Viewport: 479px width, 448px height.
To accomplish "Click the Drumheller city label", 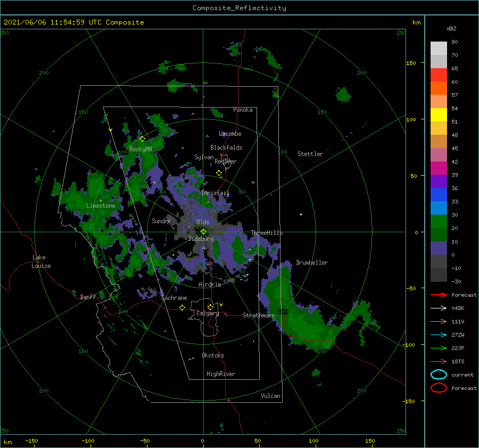I will tap(312, 263).
